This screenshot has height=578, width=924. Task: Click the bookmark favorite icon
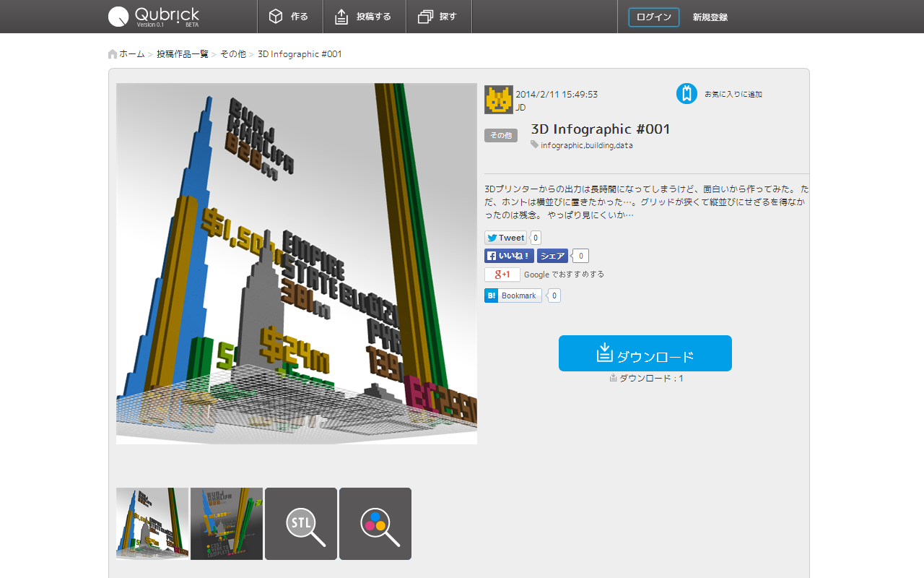(687, 94)
